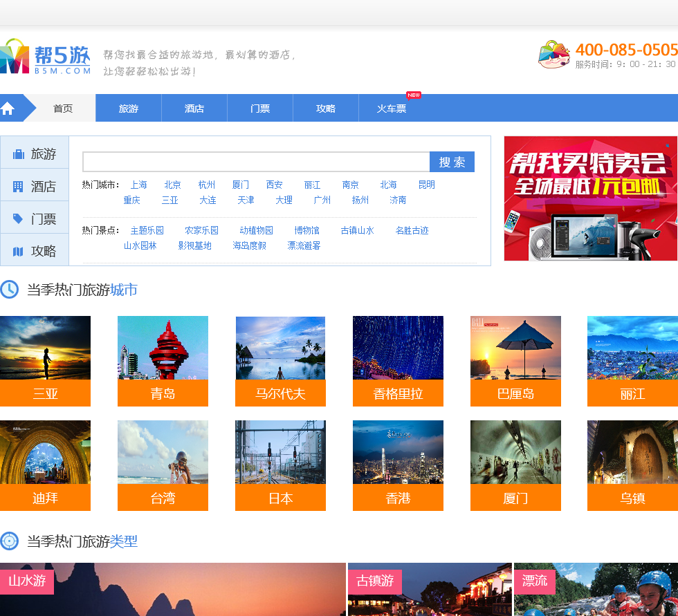Open the 首页 navigation tab

click(63, 109)
